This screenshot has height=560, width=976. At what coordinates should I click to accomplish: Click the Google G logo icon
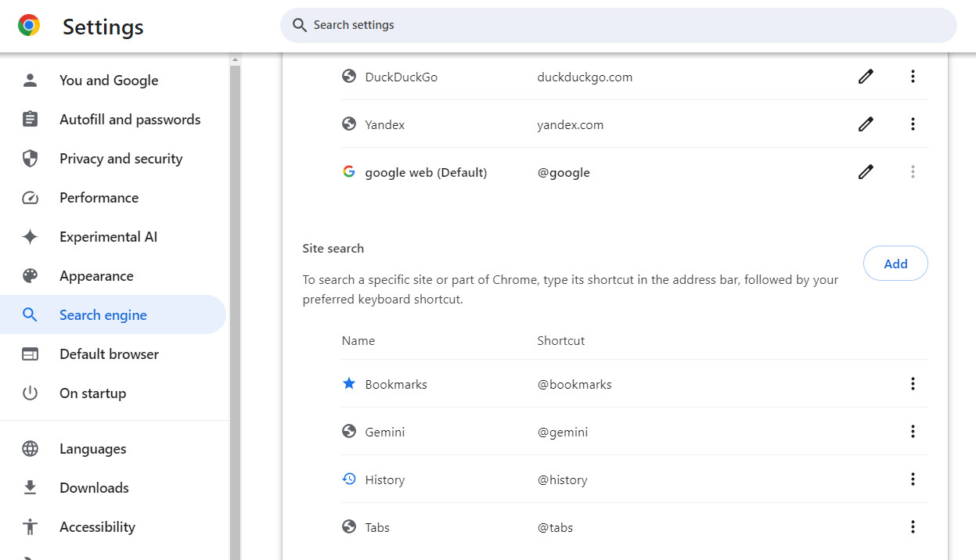pos(349,171)
